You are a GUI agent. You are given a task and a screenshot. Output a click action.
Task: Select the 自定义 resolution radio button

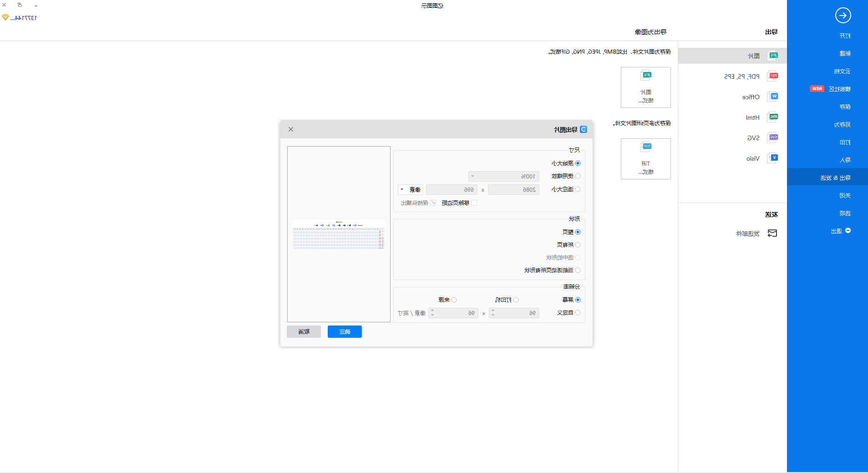tap(578, 312)
